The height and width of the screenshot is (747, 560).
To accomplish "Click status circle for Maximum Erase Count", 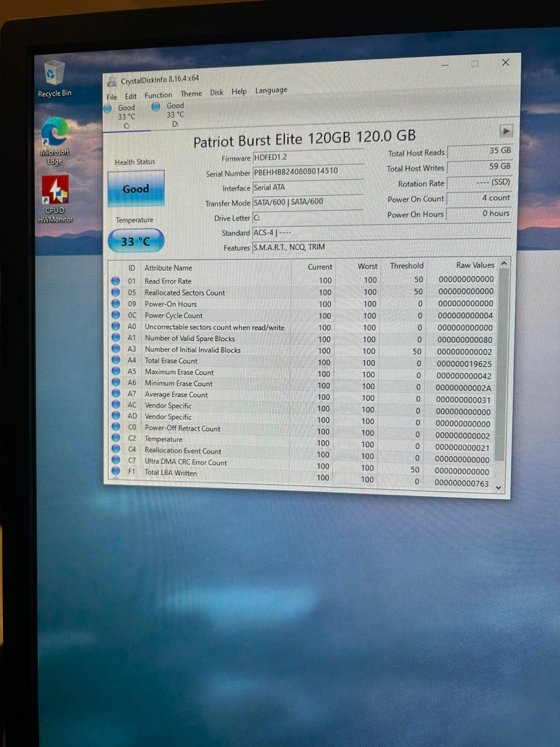I will pos(116,371).
